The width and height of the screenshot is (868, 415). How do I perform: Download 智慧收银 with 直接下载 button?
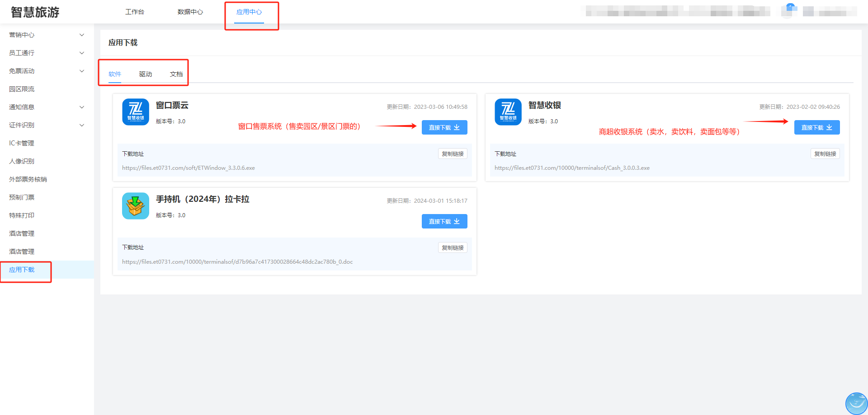[816, 127]
